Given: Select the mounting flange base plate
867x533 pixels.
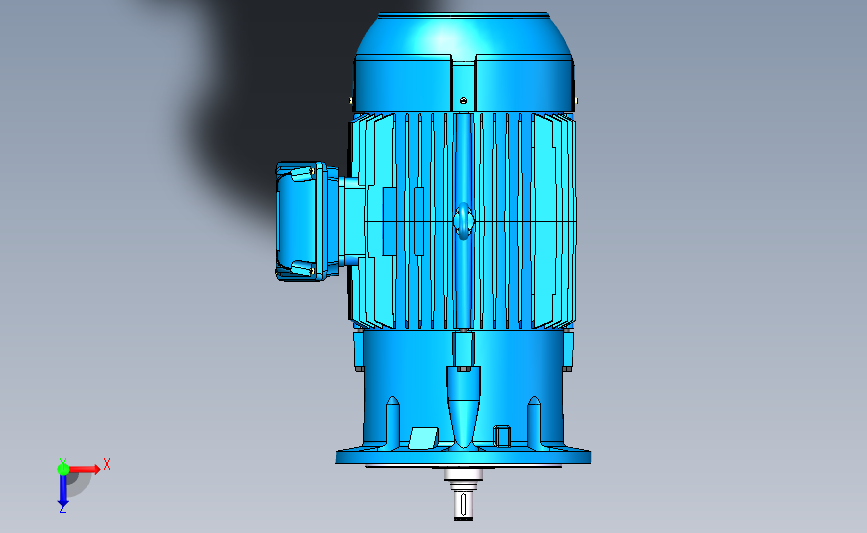Looking at the screenshot, I should 463,457.
